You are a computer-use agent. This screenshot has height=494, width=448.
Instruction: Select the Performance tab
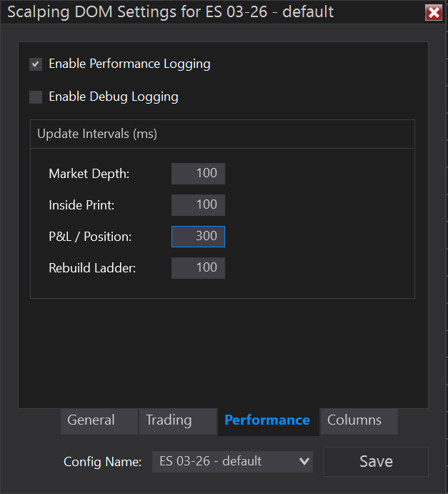(x=267, y=420)
